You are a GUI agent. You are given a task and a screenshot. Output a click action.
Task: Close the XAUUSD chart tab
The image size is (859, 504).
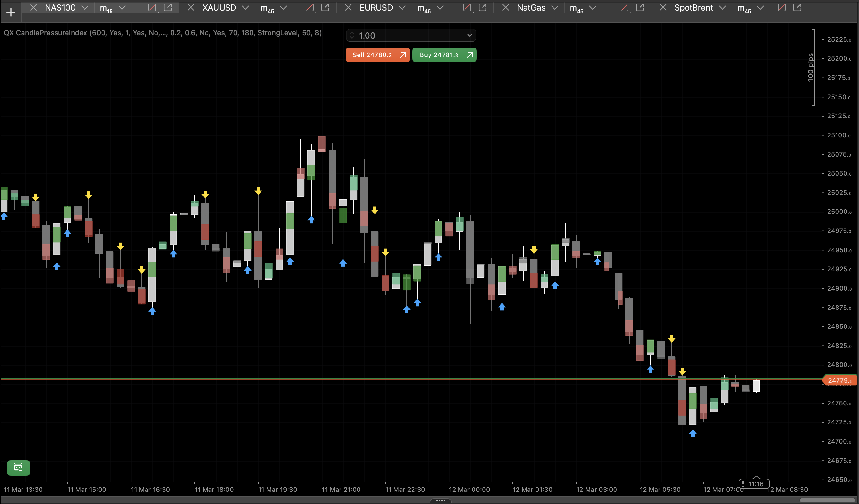click(191, 7)
